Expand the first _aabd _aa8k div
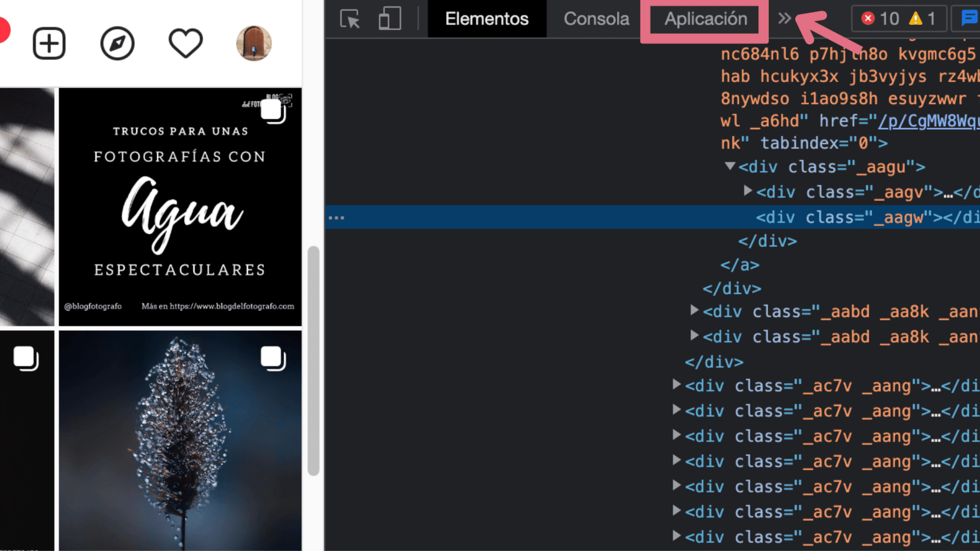The width and height of the screenshot is (980, 551). tap(694, 310)
